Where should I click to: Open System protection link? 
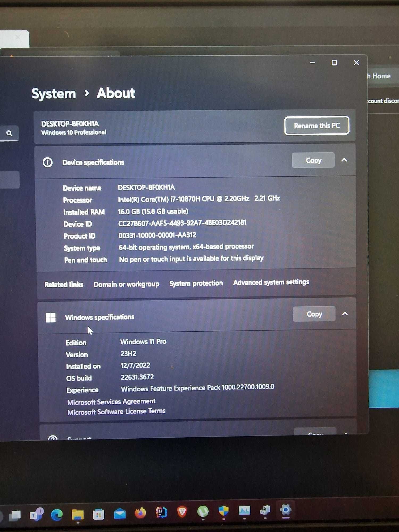pos(196,283)
